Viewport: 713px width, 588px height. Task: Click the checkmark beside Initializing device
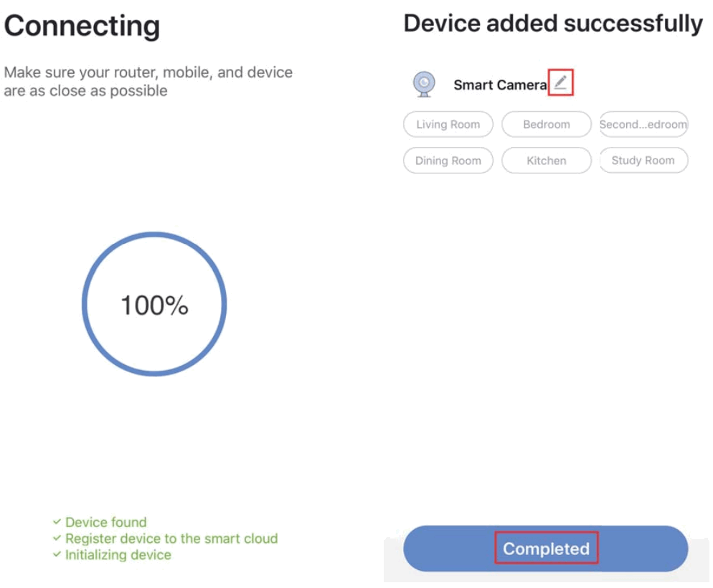57,555
